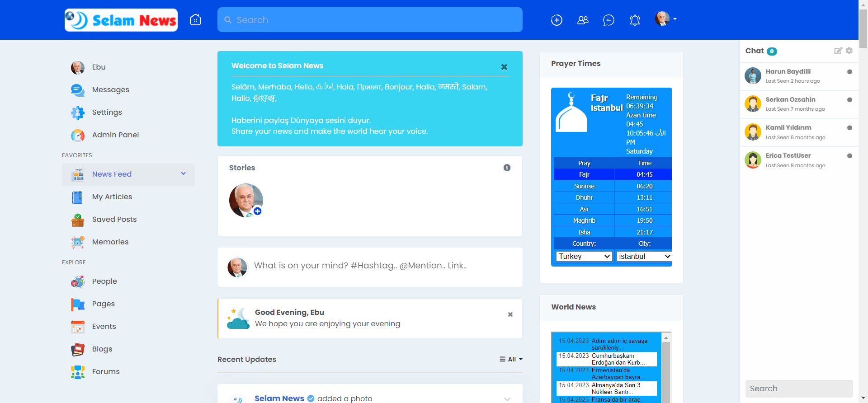Close the Good Evening greeting card
This screenshot has height=403, width=868.
(x=510, y=314)
